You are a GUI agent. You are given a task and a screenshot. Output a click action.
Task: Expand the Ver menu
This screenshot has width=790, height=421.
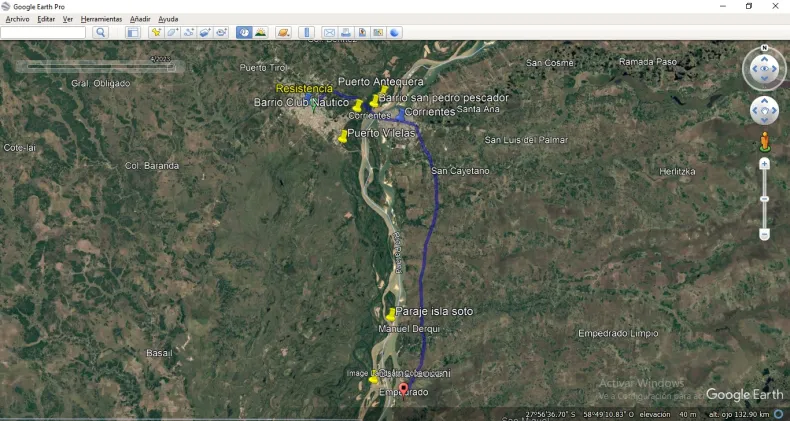click(68, 19)
